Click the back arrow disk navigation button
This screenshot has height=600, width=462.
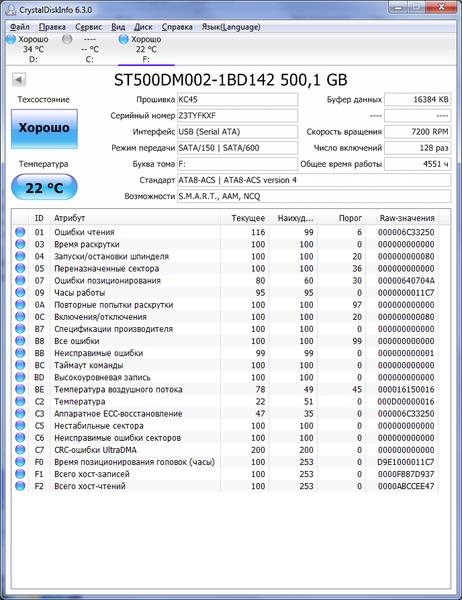pyautogui.click(x=19, y=80)
